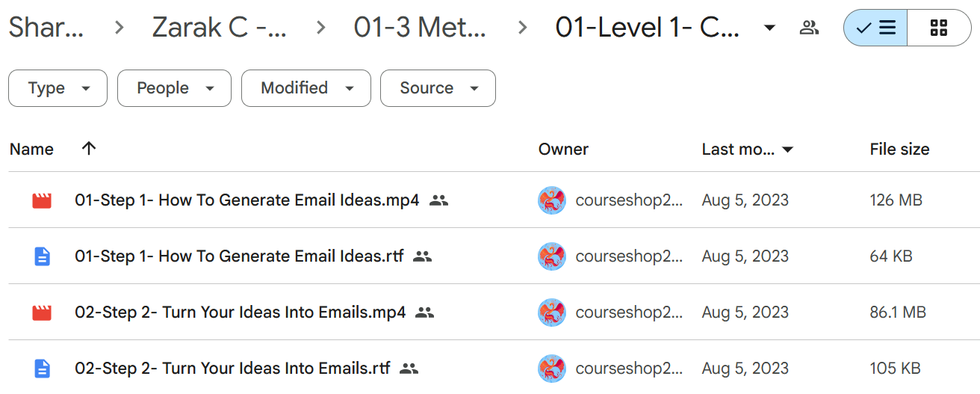This screenshot has height=394, width=980.
Task: Switch to list layout view
Action: 875,28
